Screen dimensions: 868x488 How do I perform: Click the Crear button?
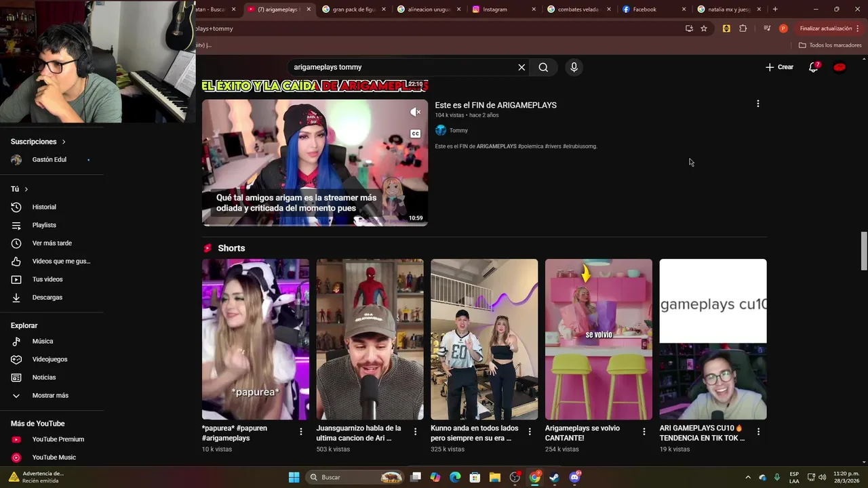(779, 67)
